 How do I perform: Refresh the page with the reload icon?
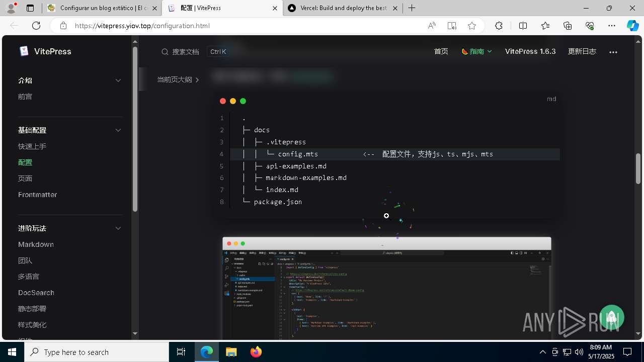tap(36, 26)
